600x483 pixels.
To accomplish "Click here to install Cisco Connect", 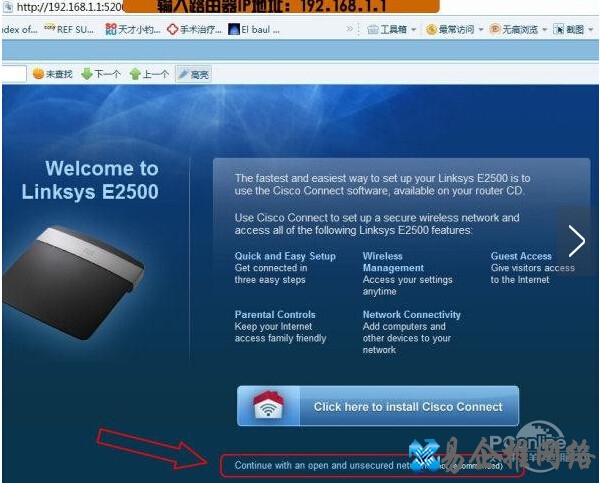I will tap(378, 406).
